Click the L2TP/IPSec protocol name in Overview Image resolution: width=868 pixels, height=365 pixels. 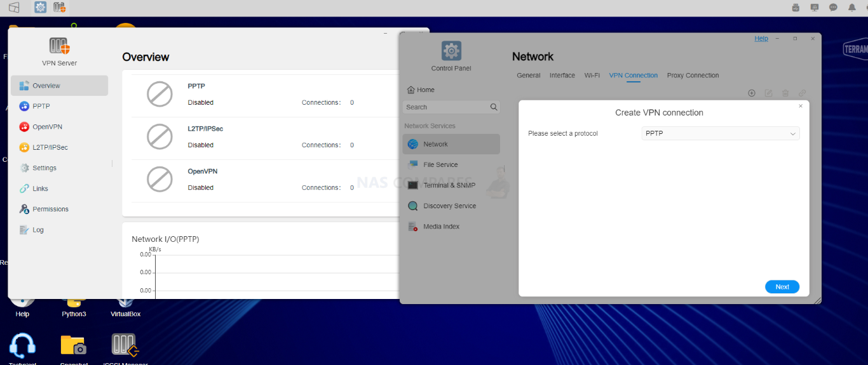(205, 129)
